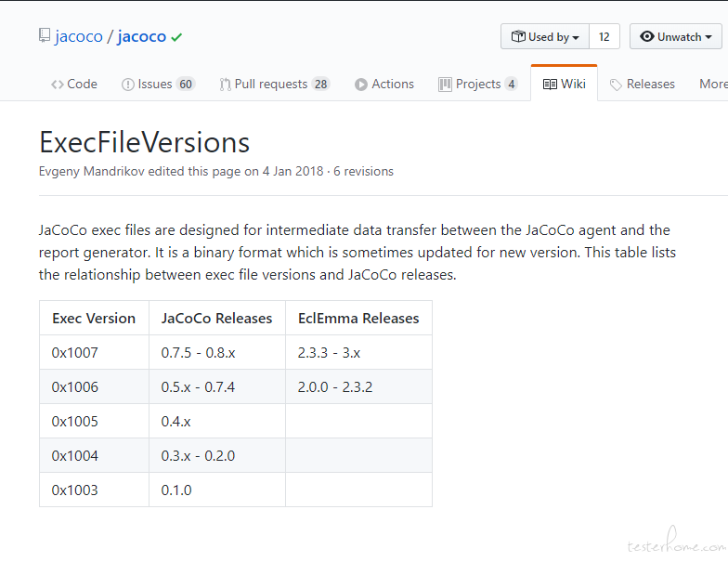This screenshot has height=562, width=728.
Task: Click the Projects board icon
Action: coord(445,85)
